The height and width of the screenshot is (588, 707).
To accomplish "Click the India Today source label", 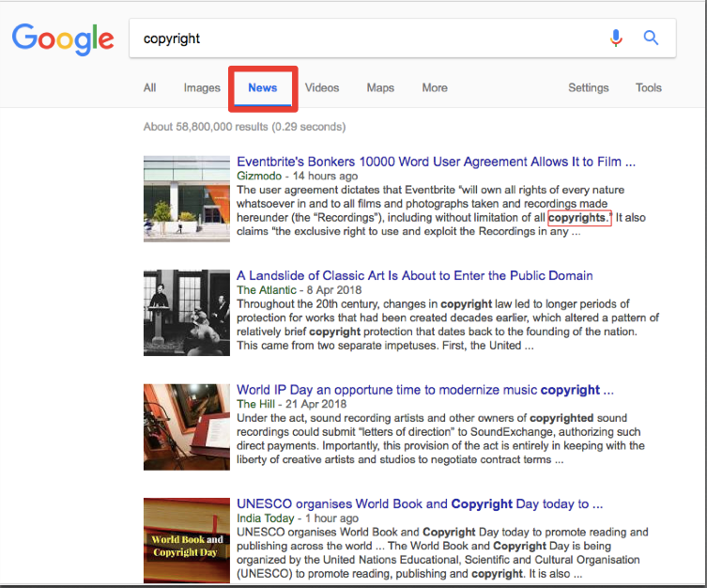I will pyautogui.click(x=266, y=518).
